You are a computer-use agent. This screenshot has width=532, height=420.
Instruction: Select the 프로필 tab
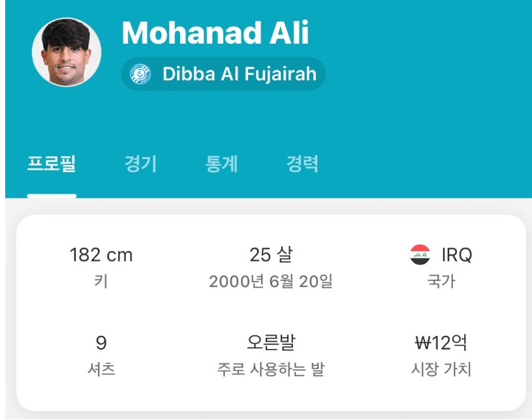[x=52, y=164]
